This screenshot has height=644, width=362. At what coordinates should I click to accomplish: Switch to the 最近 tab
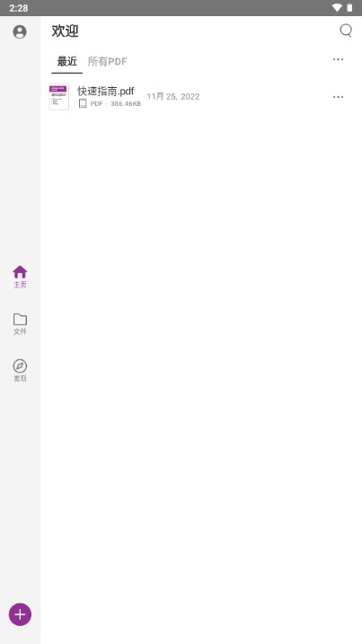click(67, 62)
